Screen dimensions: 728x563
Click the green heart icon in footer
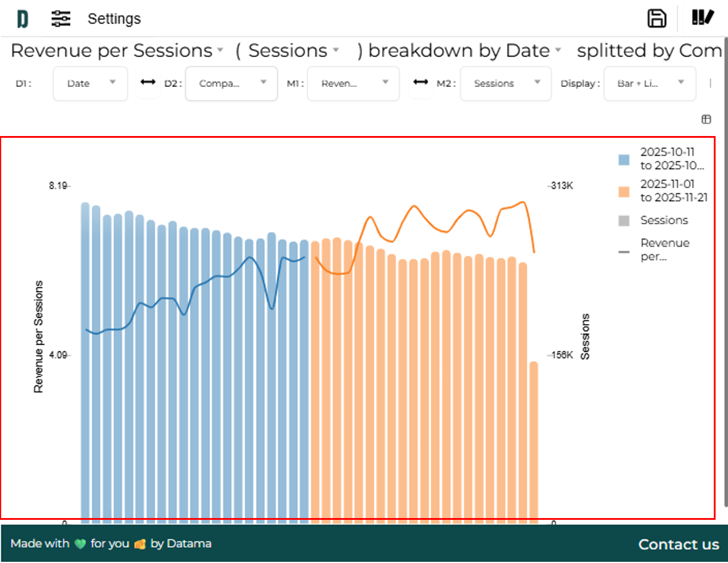click(80, 544)
